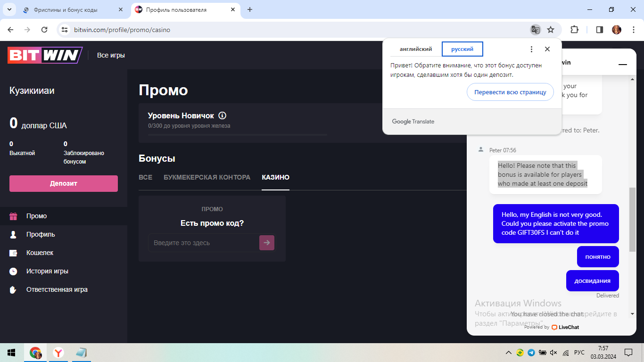The image size is (644, 362).
Task: Click the promo code input field
Action: click(x=204, y=243)
